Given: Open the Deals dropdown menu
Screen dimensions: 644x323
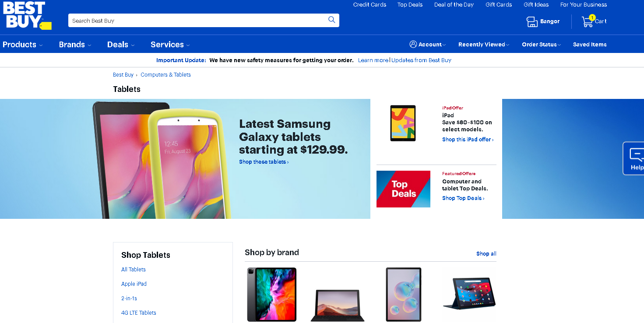Looking at the screenshot, I should [120, 45].
